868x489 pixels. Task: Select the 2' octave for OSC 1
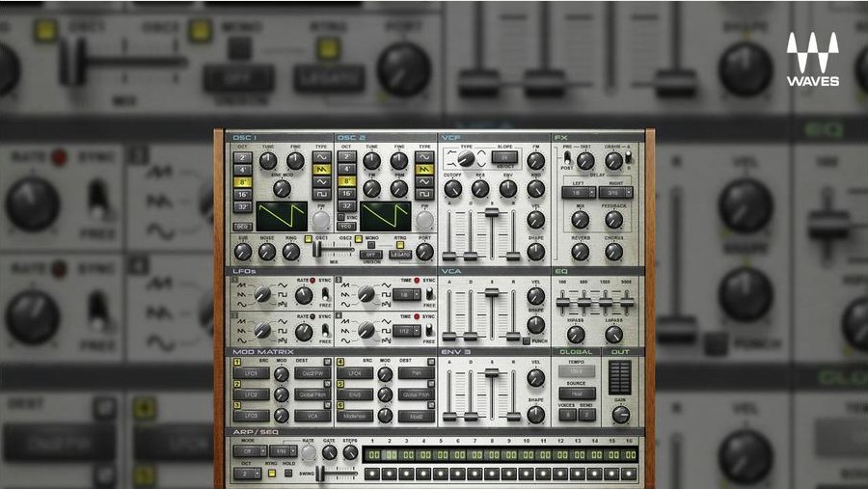tap(242, 157)
